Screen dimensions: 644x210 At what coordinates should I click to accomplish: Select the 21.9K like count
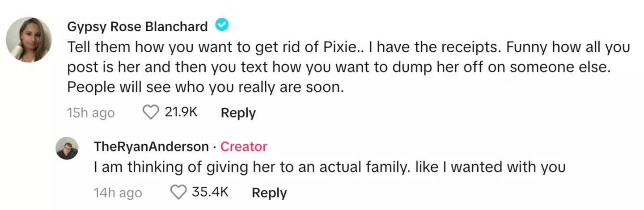click(181, 113)
